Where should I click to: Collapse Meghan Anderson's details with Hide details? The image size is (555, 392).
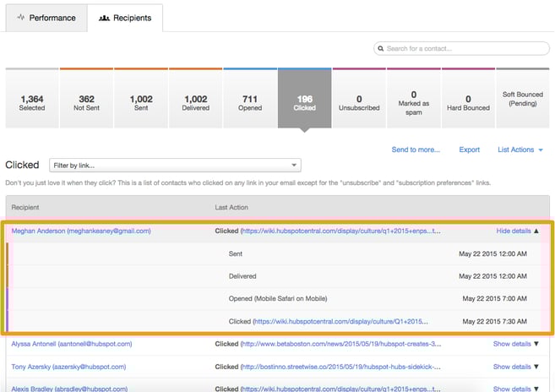(x=517, y=230)
